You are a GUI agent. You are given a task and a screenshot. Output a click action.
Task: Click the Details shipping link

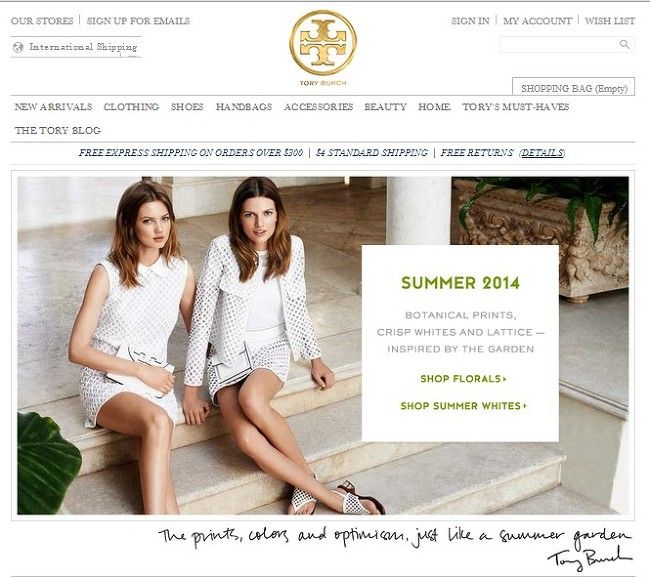(x=542, y=153)
